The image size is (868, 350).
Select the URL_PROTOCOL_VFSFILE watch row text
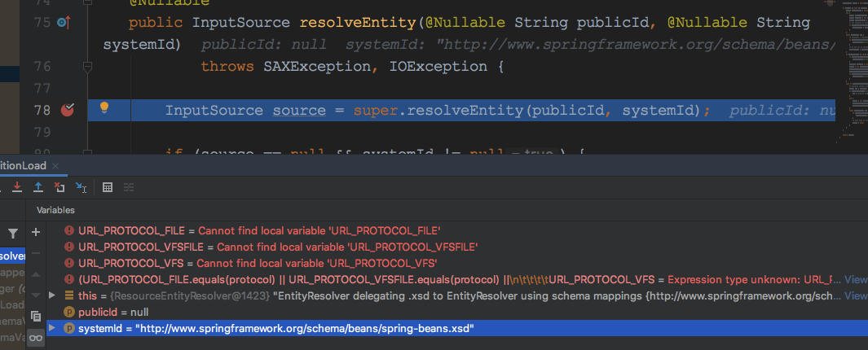click(278, 247)
